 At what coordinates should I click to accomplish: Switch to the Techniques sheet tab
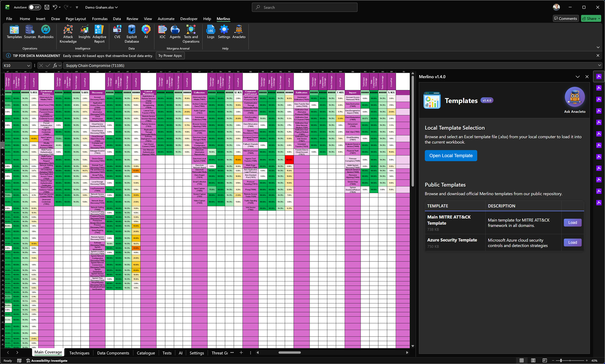(79, 353)
